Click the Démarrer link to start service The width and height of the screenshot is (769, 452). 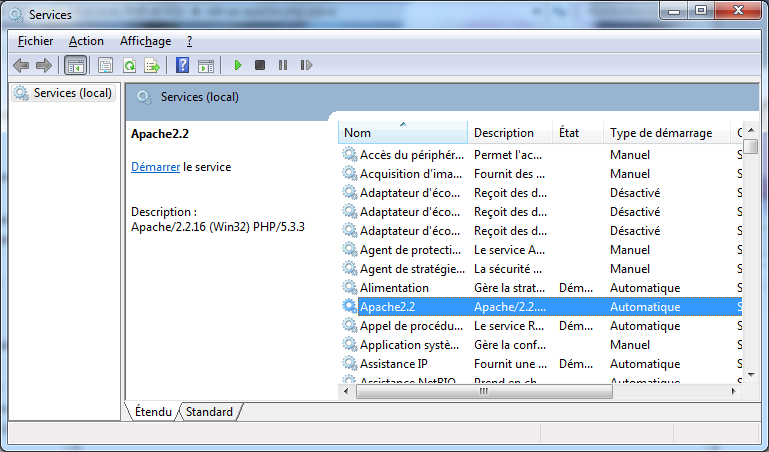(155, 167)
